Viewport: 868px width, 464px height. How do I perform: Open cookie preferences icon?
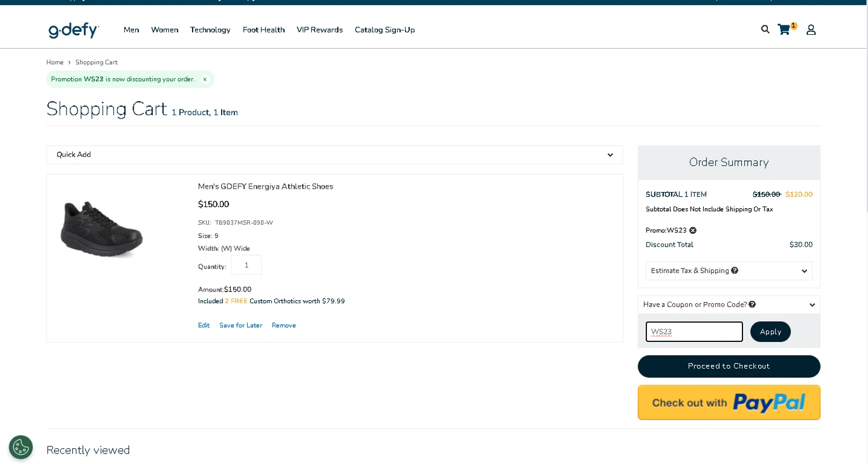[21, 447]
